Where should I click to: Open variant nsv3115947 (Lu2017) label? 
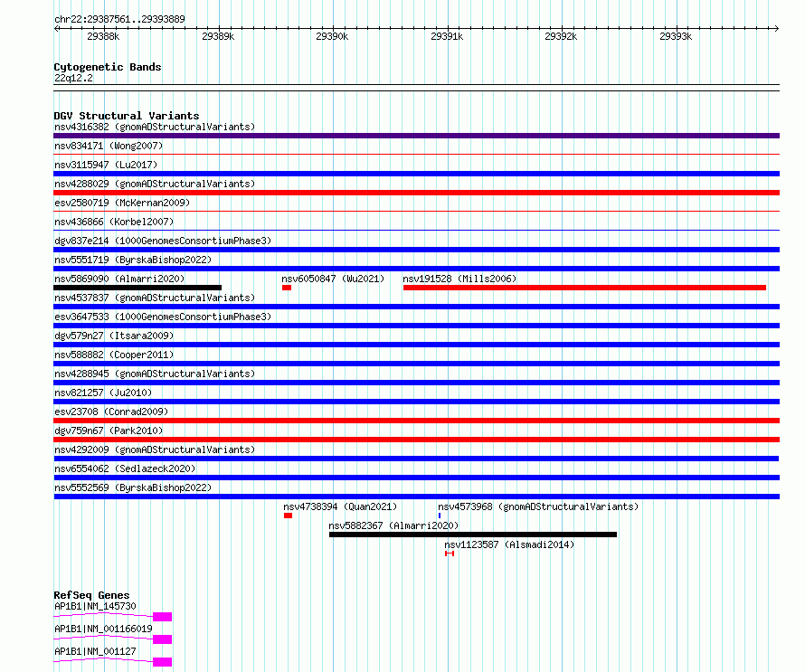pos(106,165)
